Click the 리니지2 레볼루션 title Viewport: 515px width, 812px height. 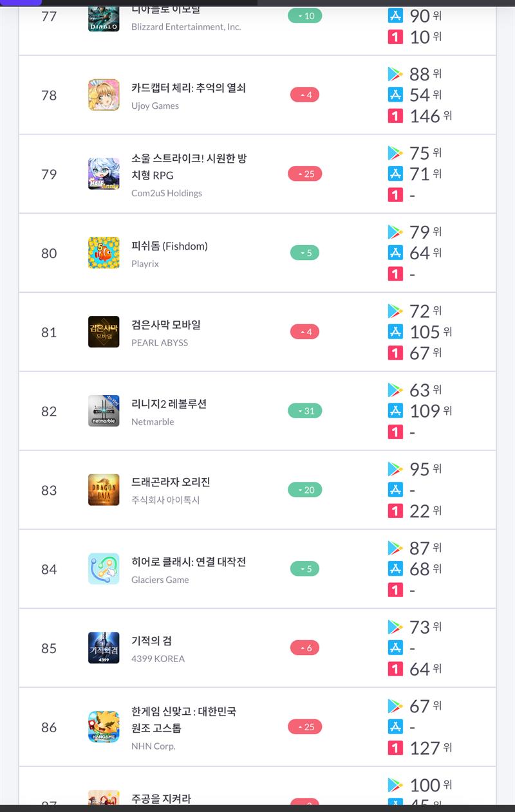169,404
